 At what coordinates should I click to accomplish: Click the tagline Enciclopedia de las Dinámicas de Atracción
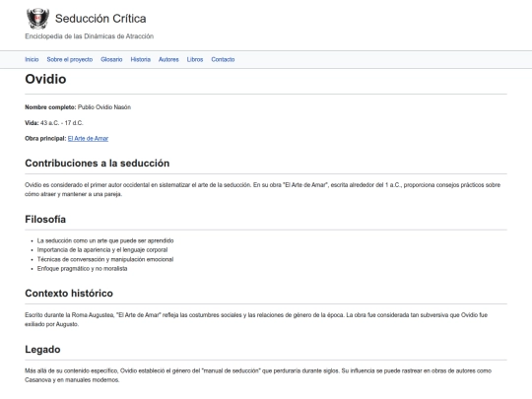(x=90, y=36)
